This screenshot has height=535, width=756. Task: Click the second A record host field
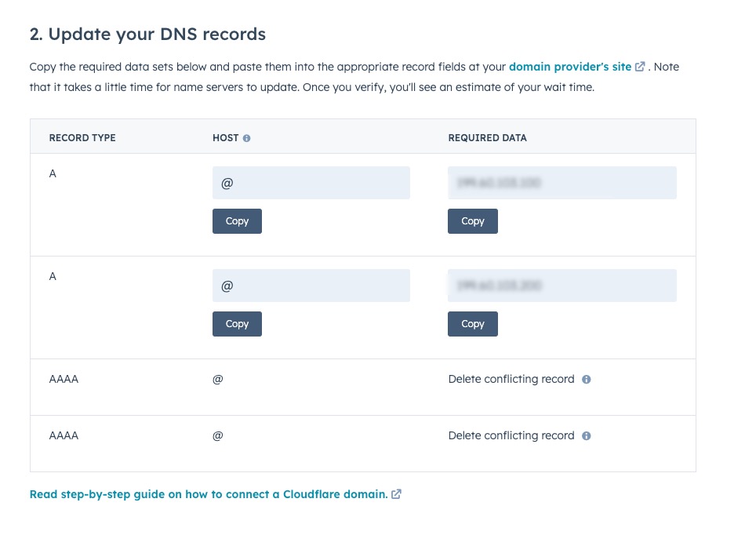pyautogui.click(x=311, y=286)
